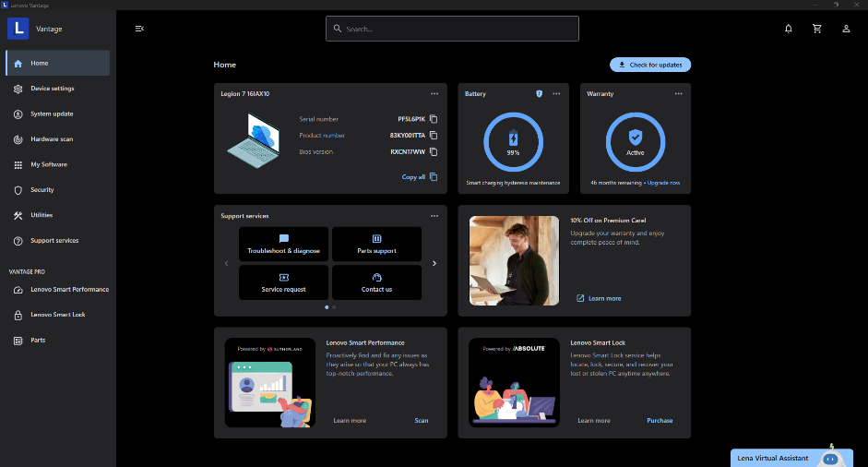Open Security in sidebar
This screenshot has width=868, height=467.
pos(57,190)
